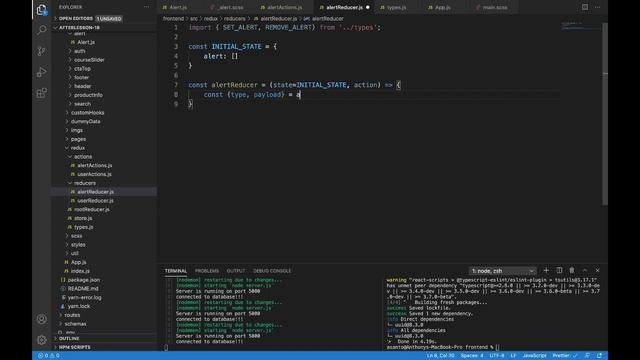Open terminal selector dropdown node, zsh
The height and width of the screenshot is (360, 640).
[x=502, y=271]
